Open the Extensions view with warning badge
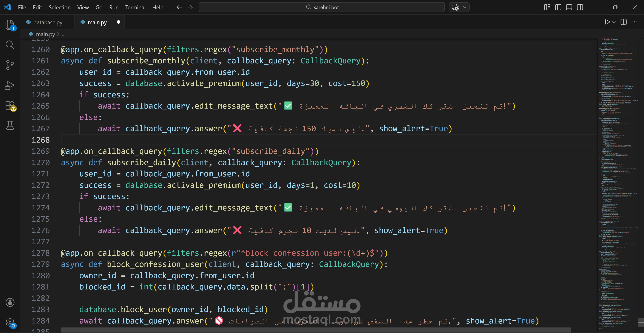The width and height of the screenshot is (644, 333). [11, 106]
